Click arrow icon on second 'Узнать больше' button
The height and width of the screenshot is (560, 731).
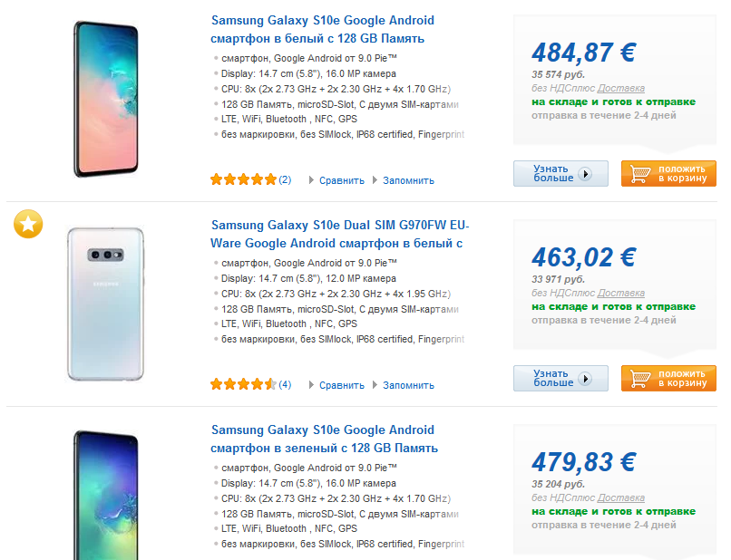(585, 378)
